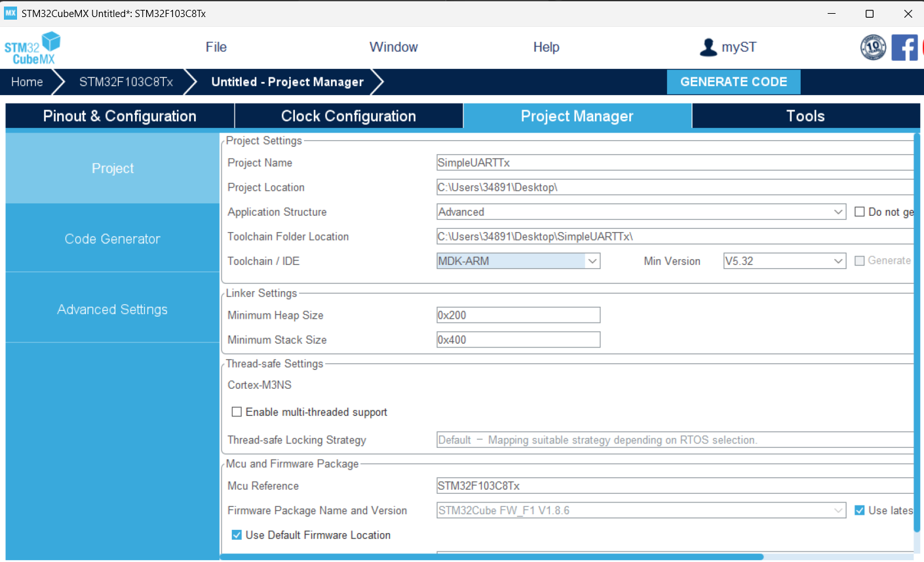Toggle the 'Do not generate' checkbox

pyautogui.click(x=860, y=212)
